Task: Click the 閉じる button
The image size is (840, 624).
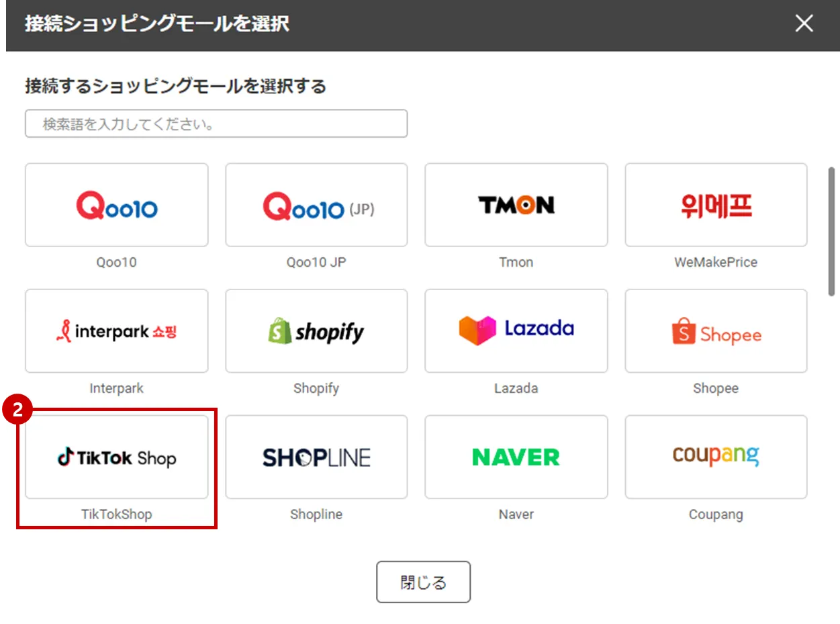Action: [x=423, y=582]
